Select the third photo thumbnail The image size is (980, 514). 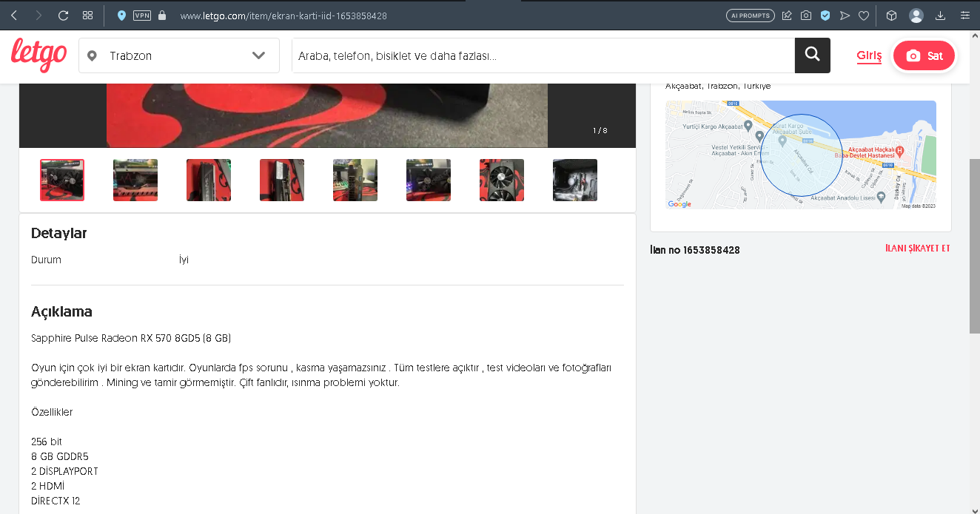point(209,180)
